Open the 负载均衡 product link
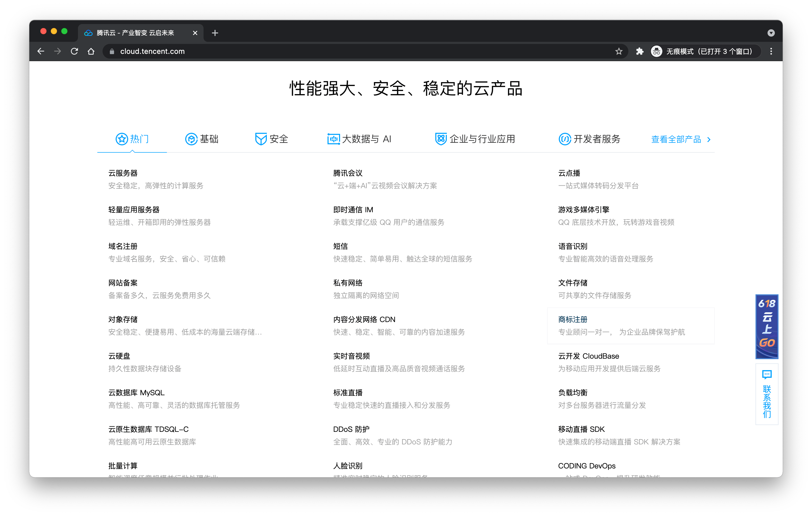 (x=573, y=393)
